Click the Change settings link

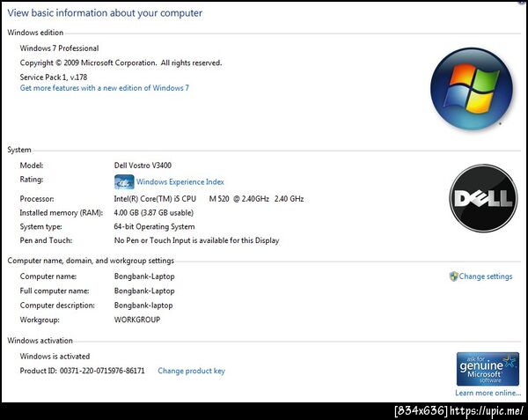pos(486,276)
